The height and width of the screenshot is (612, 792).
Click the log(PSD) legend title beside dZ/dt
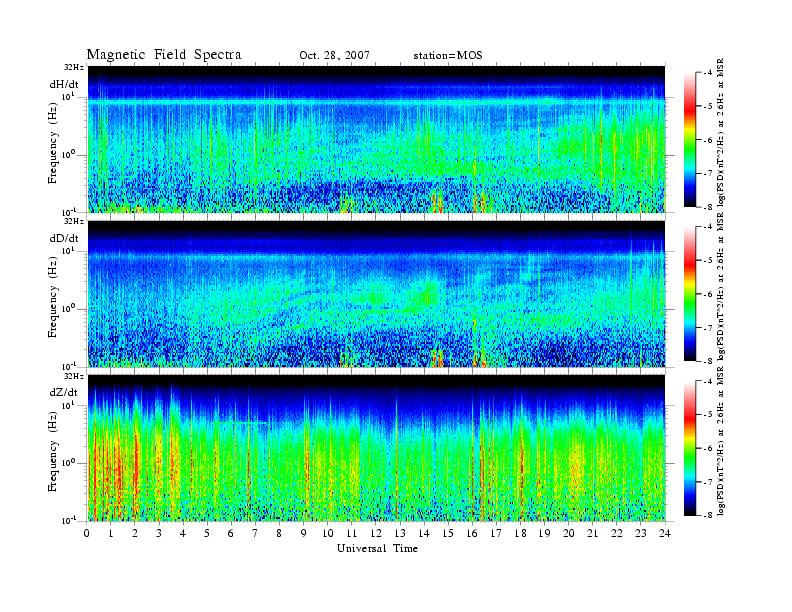tap(721, 441)
